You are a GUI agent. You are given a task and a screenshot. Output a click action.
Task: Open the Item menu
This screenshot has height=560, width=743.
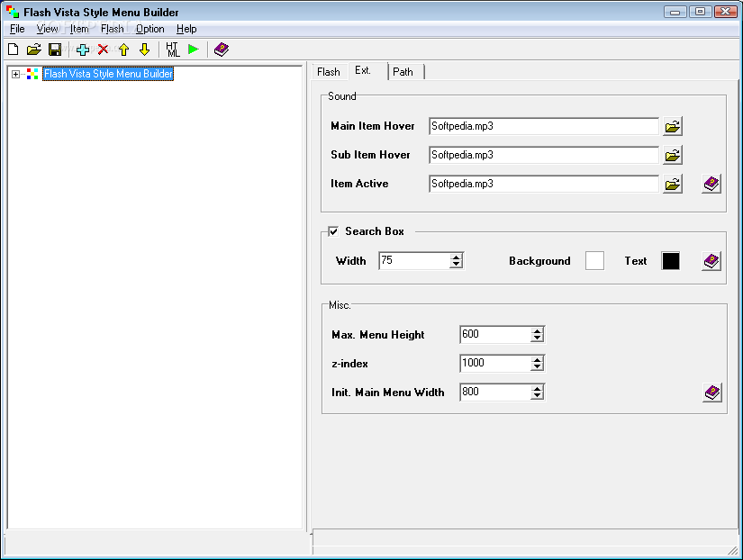point(79,29)
